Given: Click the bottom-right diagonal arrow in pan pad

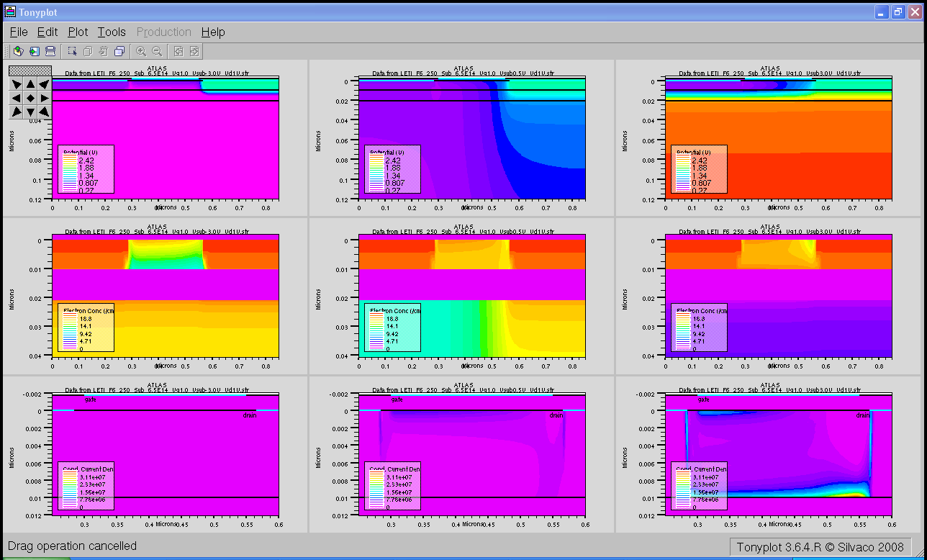Looking at the screenshot, I should (x=45, y=112).
